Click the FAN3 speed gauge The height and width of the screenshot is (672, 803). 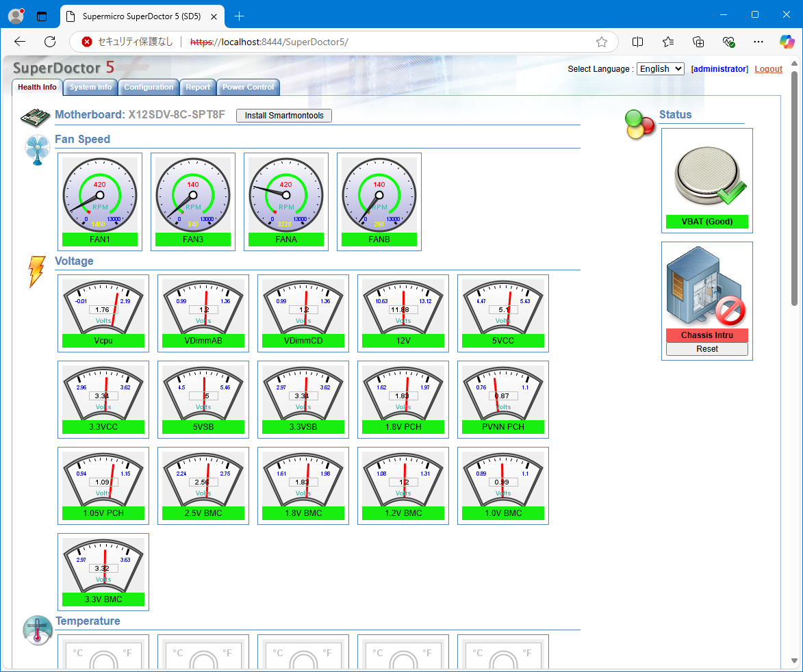(x=193, y=195)
